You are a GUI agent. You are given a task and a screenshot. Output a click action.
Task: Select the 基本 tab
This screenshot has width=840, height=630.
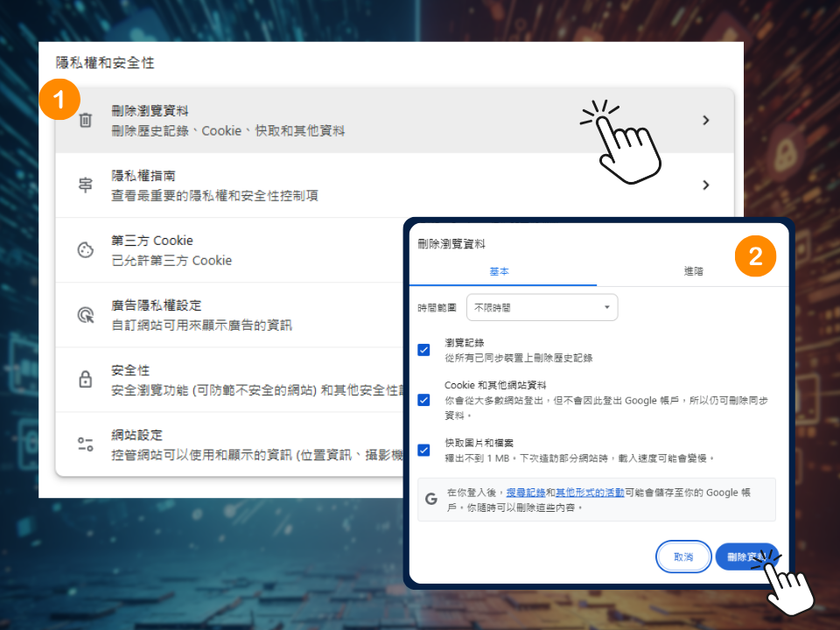(x=499, y=271)
